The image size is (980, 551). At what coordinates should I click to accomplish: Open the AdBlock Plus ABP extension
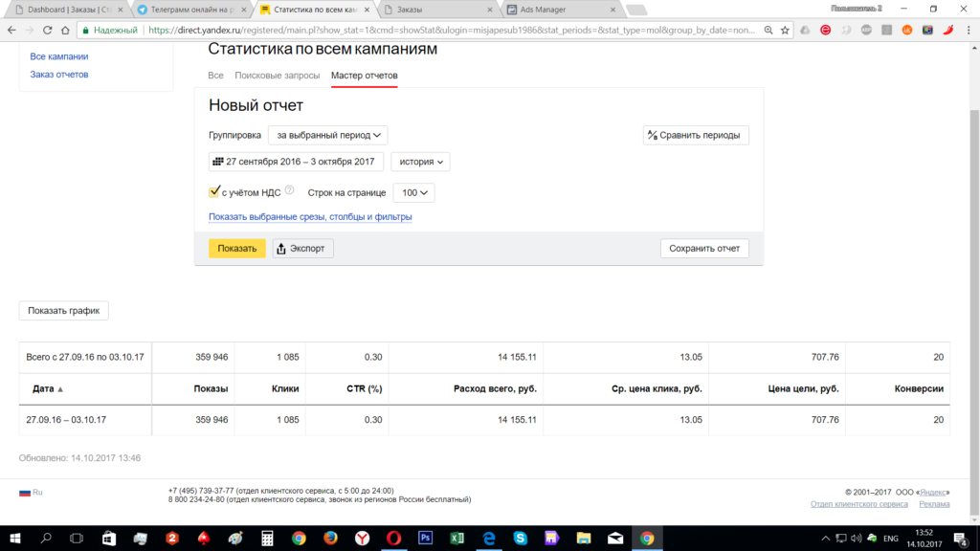click(x=866, y=30)
